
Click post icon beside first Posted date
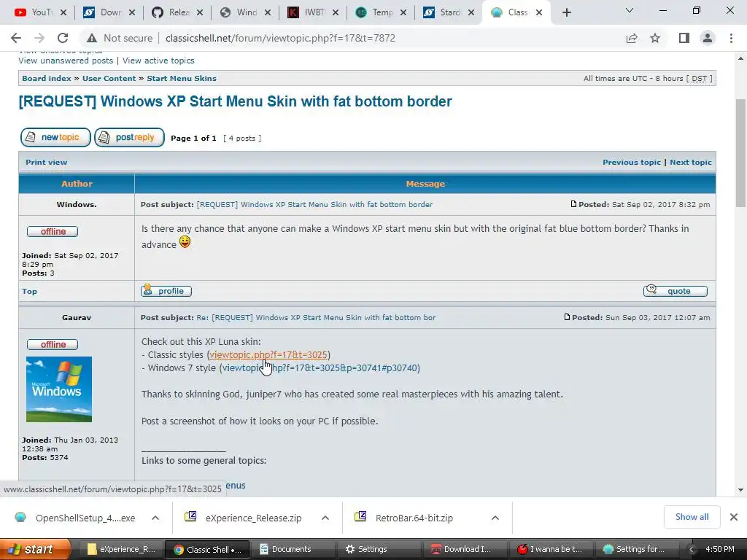click(x=573, y=204)
